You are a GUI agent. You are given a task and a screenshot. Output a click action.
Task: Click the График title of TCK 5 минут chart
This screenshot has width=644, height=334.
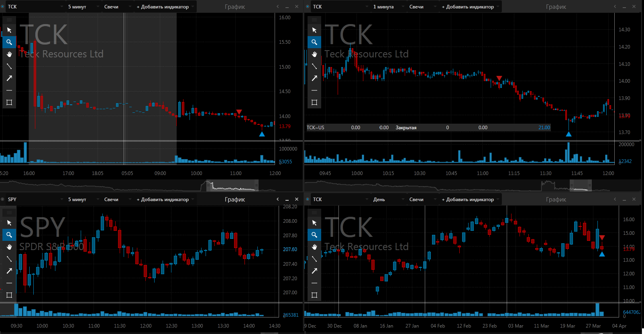pos(235,7)
